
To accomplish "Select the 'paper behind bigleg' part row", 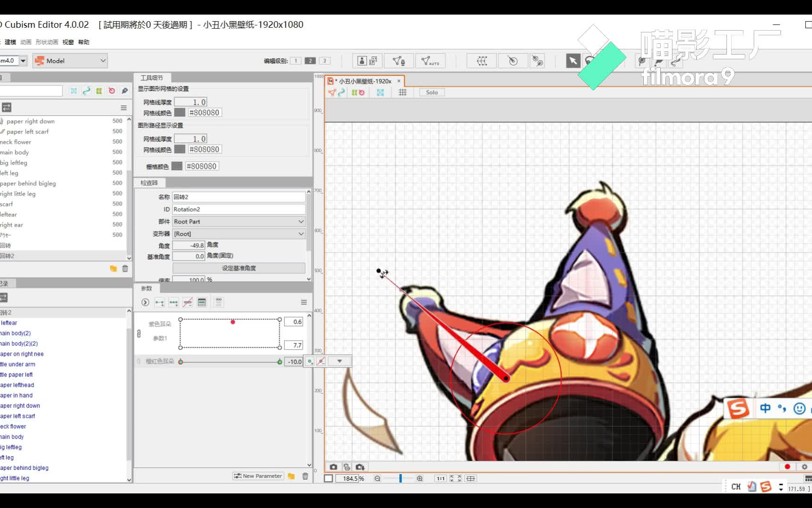I will (63, 183).
